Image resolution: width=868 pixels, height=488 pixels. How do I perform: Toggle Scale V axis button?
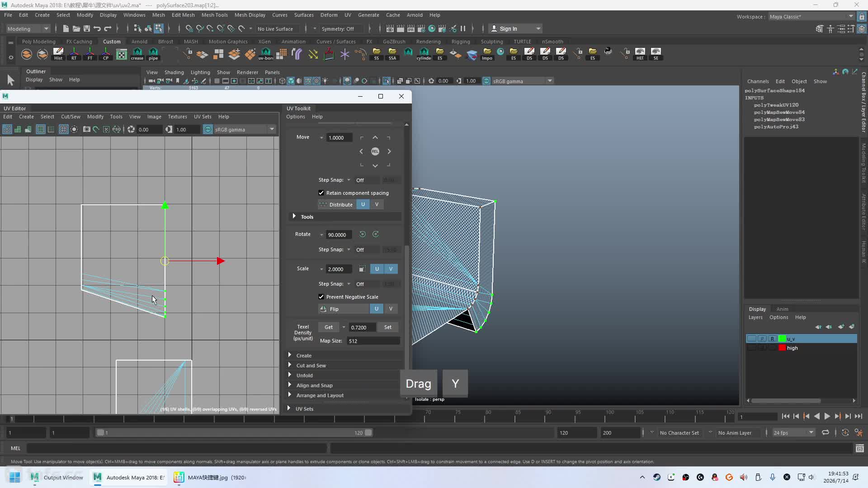click(x=391, y=269)
